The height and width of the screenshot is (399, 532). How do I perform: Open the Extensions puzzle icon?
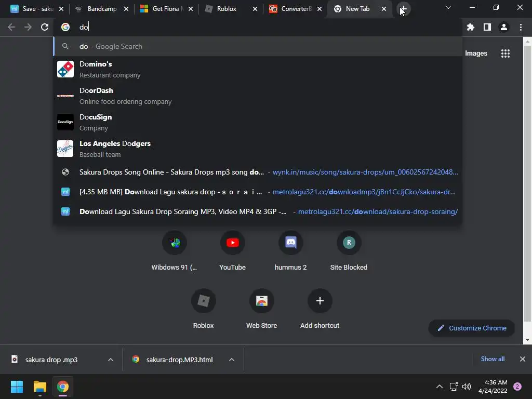click(470, 27)
